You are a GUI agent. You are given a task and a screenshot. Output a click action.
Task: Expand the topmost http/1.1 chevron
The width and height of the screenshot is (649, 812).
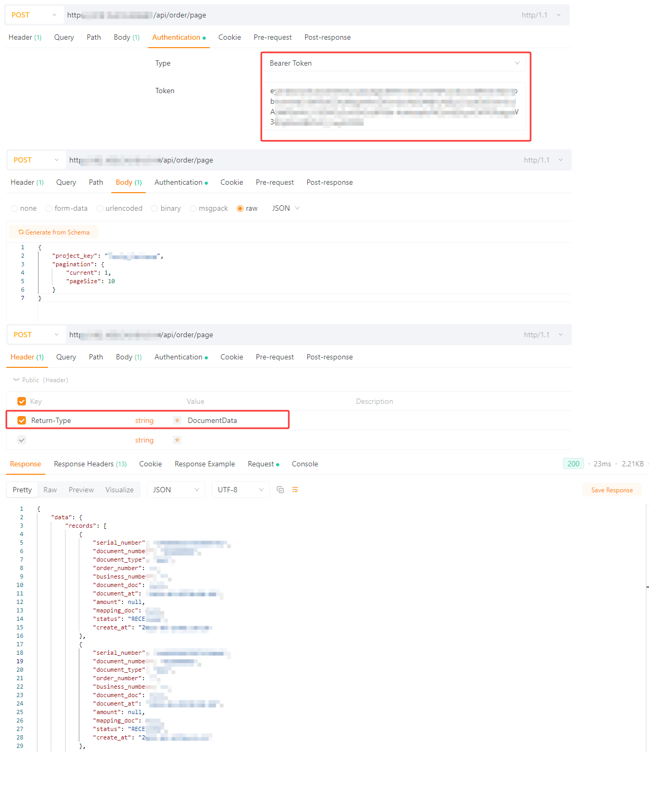[x=559, y=15]
